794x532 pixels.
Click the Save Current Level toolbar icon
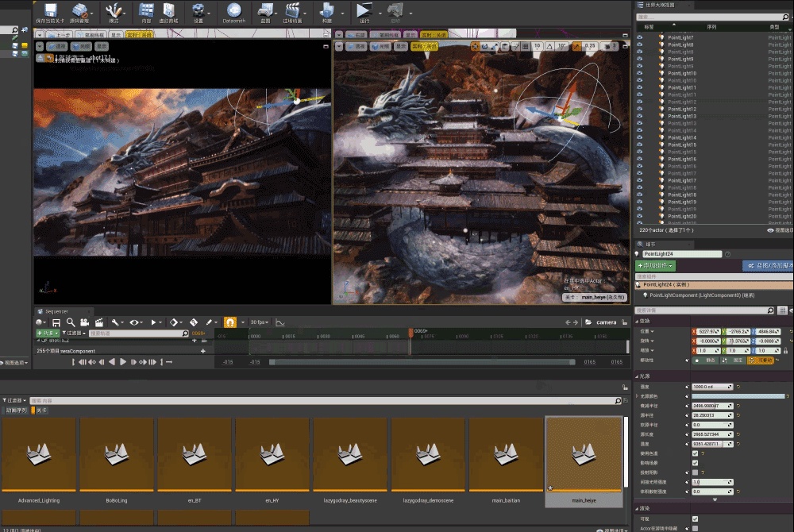51,11
